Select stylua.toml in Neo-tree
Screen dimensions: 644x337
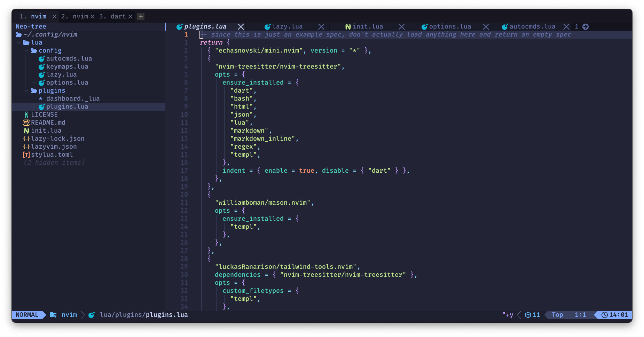[52, 155]
